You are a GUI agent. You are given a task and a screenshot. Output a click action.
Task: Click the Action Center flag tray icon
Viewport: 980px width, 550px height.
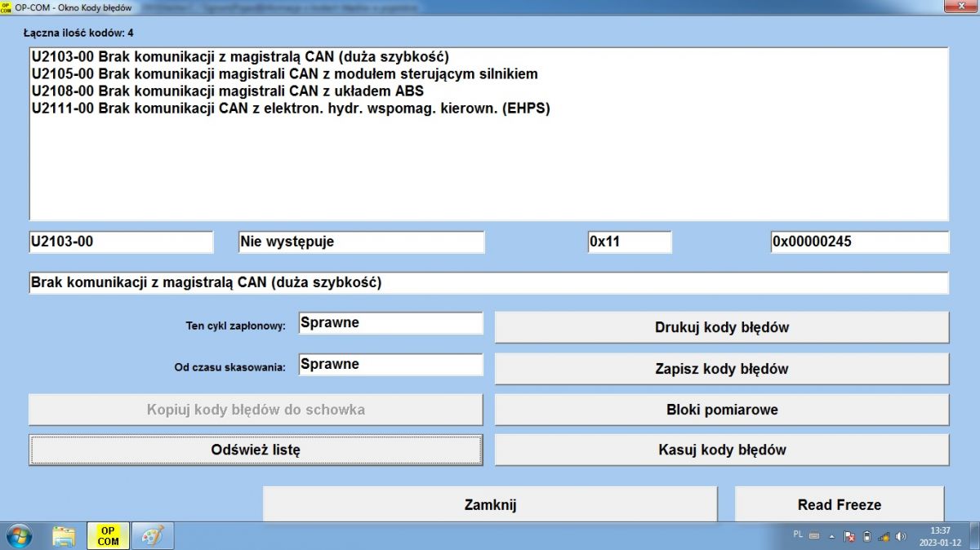[849, 536]
